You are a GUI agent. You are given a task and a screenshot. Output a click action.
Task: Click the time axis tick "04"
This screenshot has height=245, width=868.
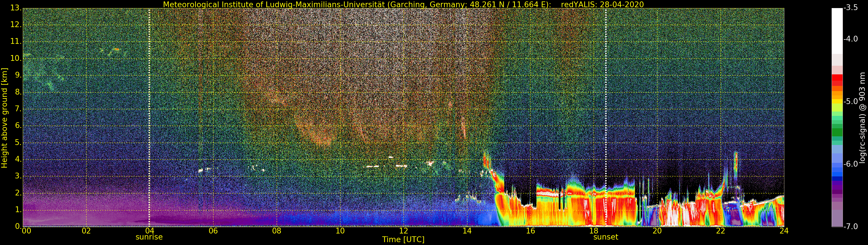(x=150, y=231)
